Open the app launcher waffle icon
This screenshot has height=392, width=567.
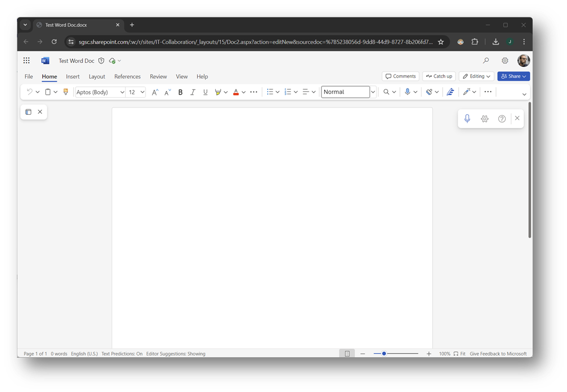(26, 61)
